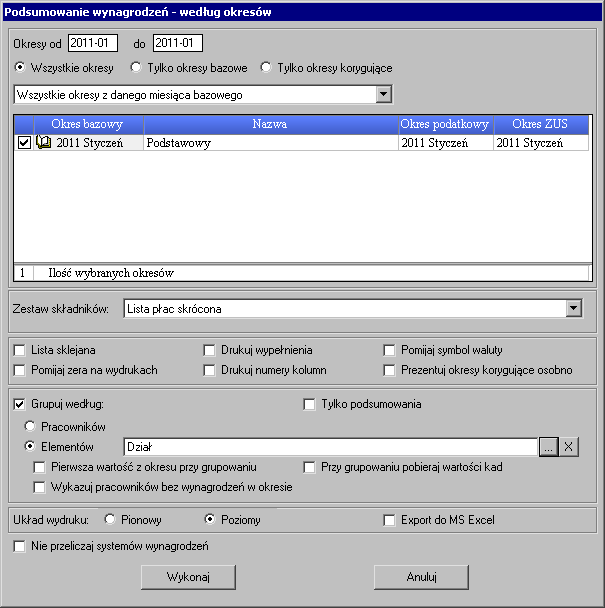605x608 pixels.
Task: Click the Anuluj button
Action: (x=422, y=577)
